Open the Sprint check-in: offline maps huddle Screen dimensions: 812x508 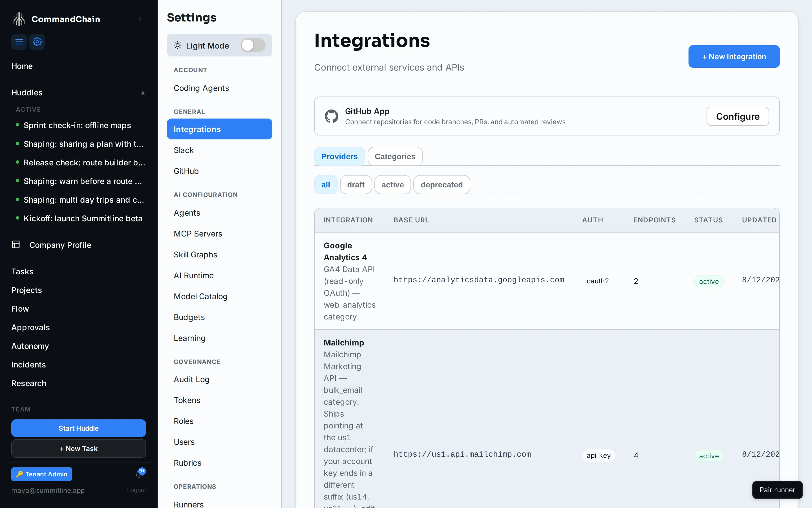77,125
